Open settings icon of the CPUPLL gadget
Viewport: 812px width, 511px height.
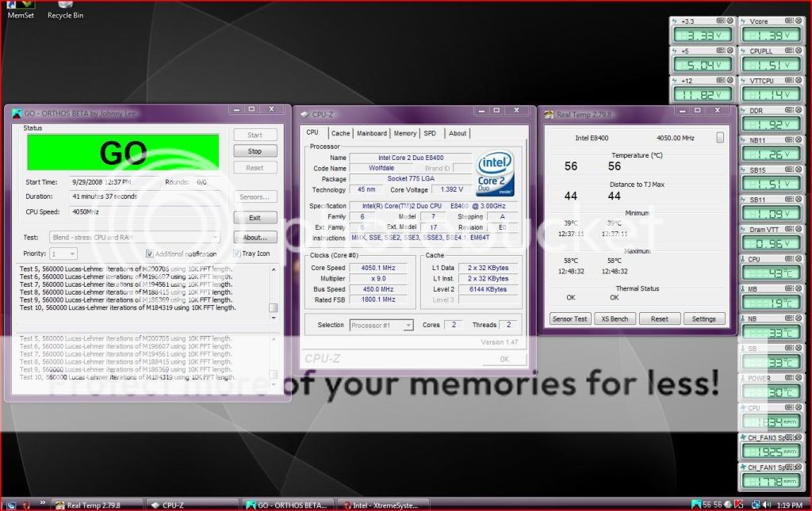point(789,50)
